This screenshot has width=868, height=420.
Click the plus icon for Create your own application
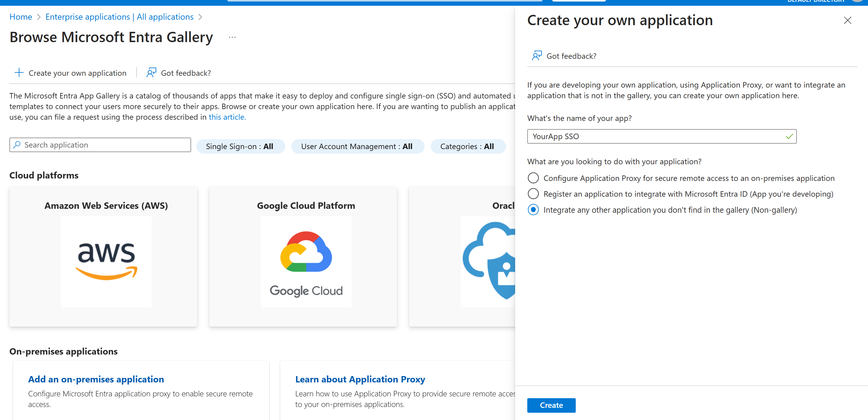(x=19, y=73)
